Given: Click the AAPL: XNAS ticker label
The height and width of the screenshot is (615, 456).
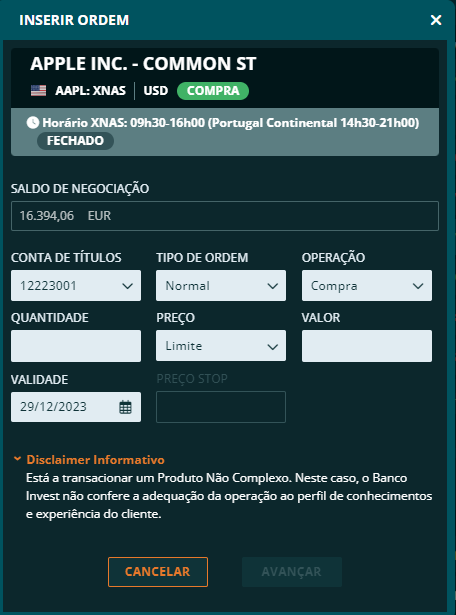Looking at the screenshot, I should click(x=91, y=91).
